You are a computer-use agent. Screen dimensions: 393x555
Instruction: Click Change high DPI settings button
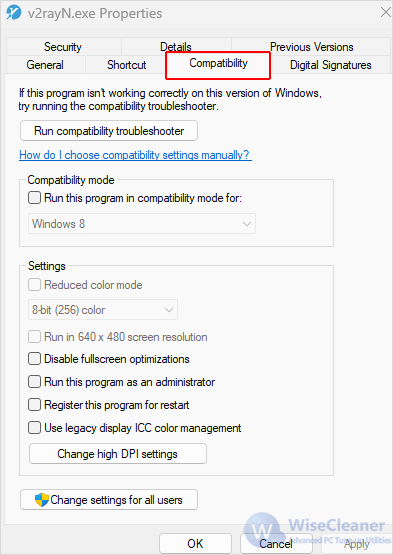point(118,454)
